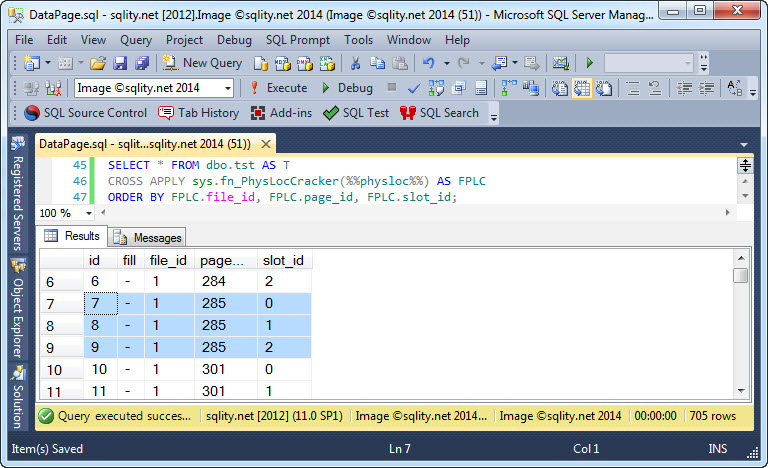Open the Object Explorer side panel
The width and height of the screenshot is (768, 468).
18,308
